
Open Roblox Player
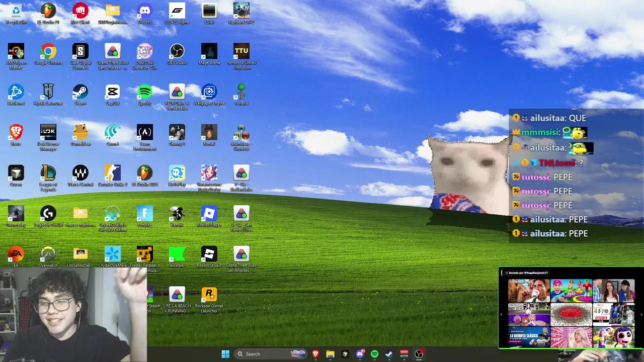click(x=209, y=217)
